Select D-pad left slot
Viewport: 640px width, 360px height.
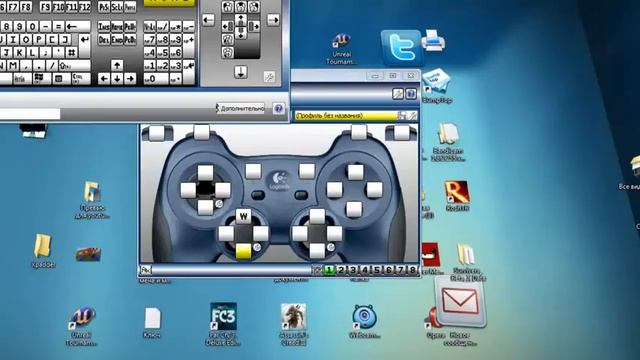pyautogui.click(x=188, y=190)
